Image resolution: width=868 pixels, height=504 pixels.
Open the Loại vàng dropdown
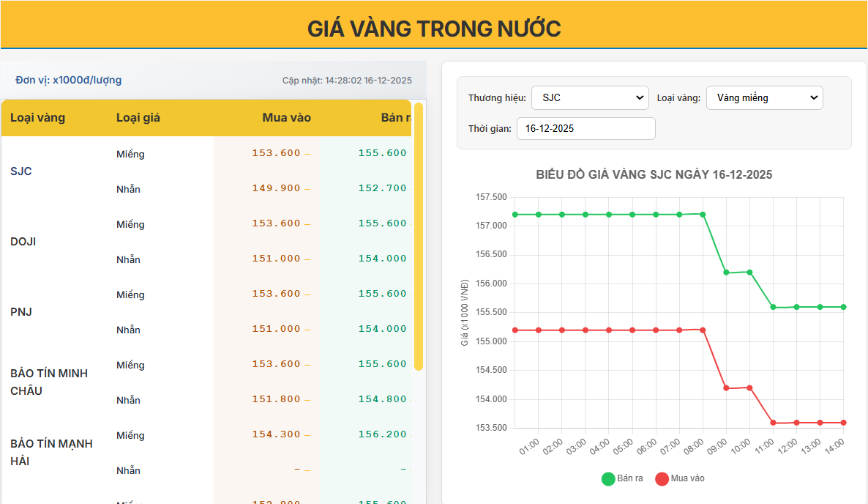pos(764,97)
